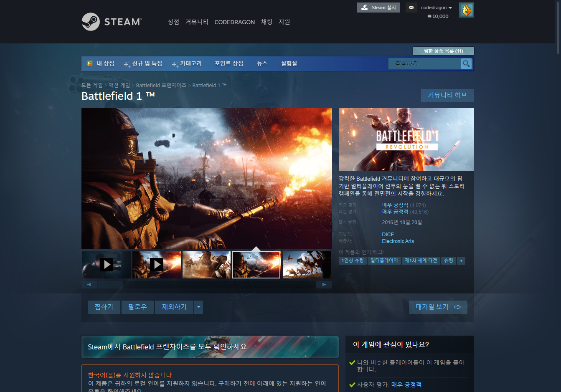The width and height of the screenshot is (561, 392).
Task: Click 찜한 상품 목록 (11) button
Action: pos(443,51)
